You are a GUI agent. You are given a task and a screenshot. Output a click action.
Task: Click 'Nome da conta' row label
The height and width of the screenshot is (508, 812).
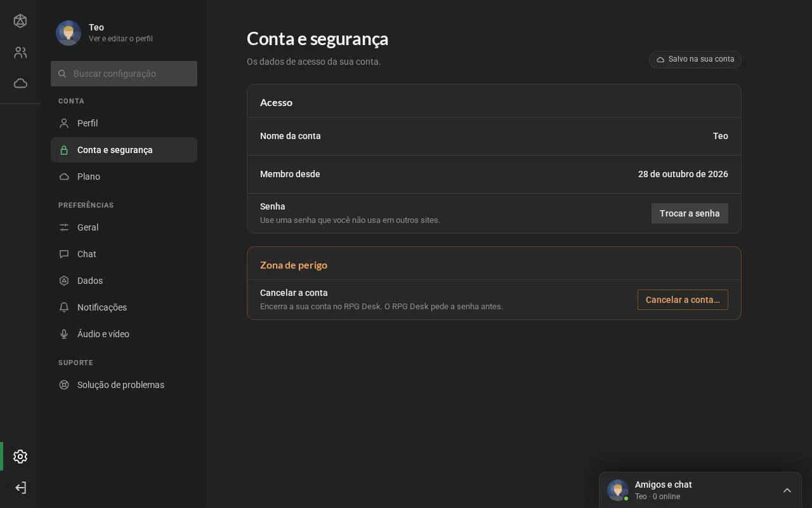[x=291, y=136]
